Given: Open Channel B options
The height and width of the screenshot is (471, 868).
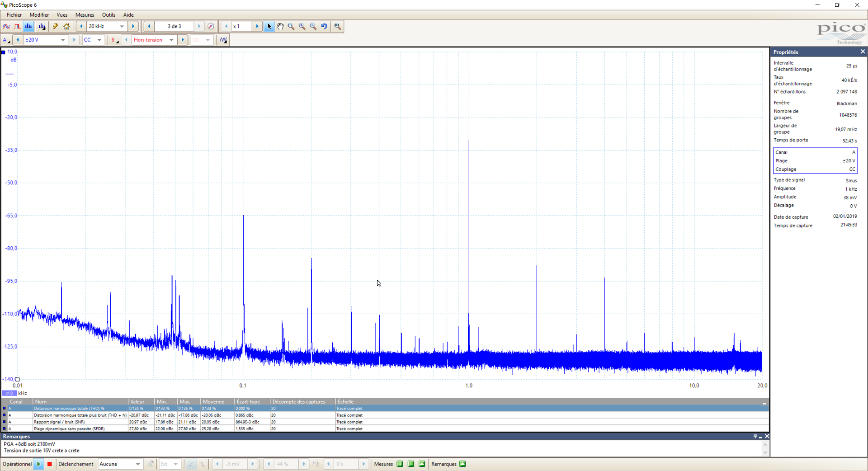Looking at the screenshot, I should (114, 40).
